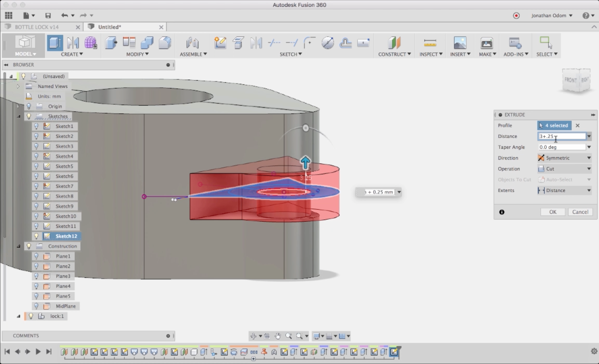Click the Save icon in top toolbar

click(x=48, y=16)
